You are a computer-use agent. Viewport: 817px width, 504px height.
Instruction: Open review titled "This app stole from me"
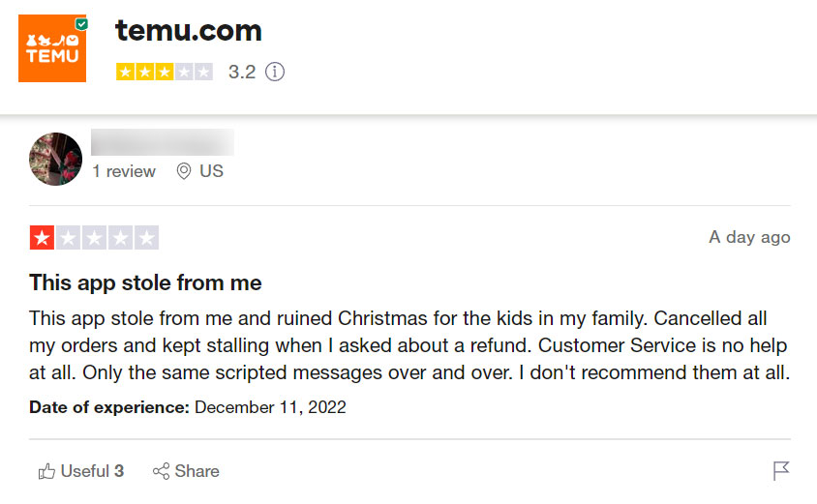145,283
